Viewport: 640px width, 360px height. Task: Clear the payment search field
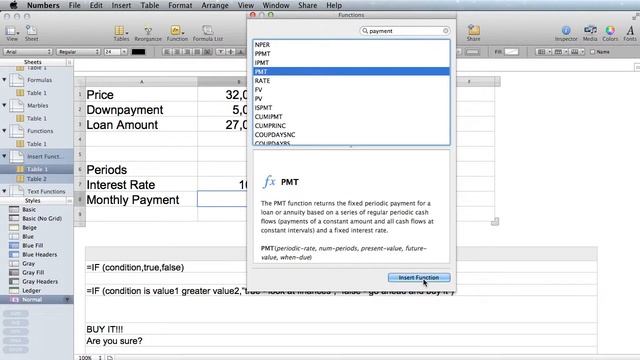445,31
